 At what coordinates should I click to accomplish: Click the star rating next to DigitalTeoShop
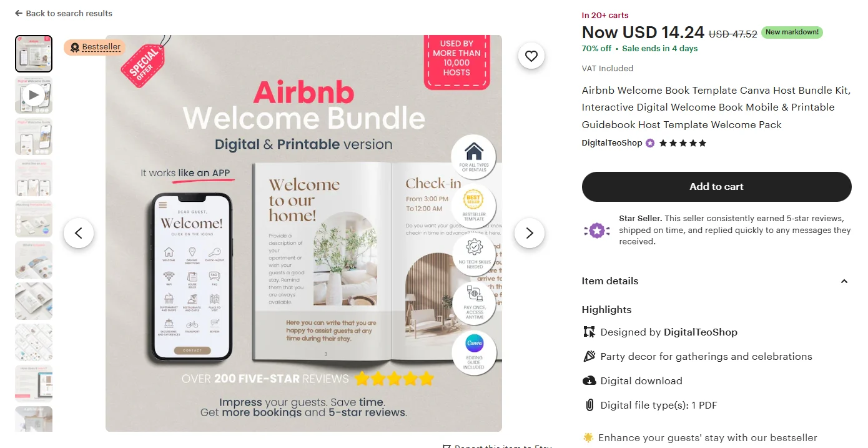[x=683, y=143]
